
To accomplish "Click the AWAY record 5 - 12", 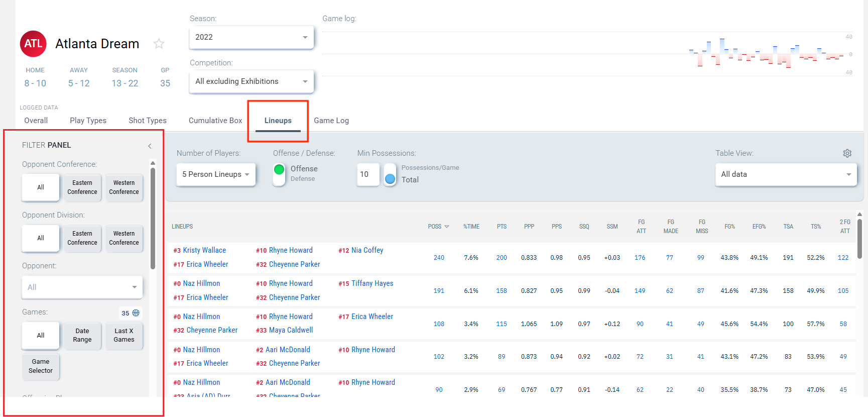I will (79, 83).
